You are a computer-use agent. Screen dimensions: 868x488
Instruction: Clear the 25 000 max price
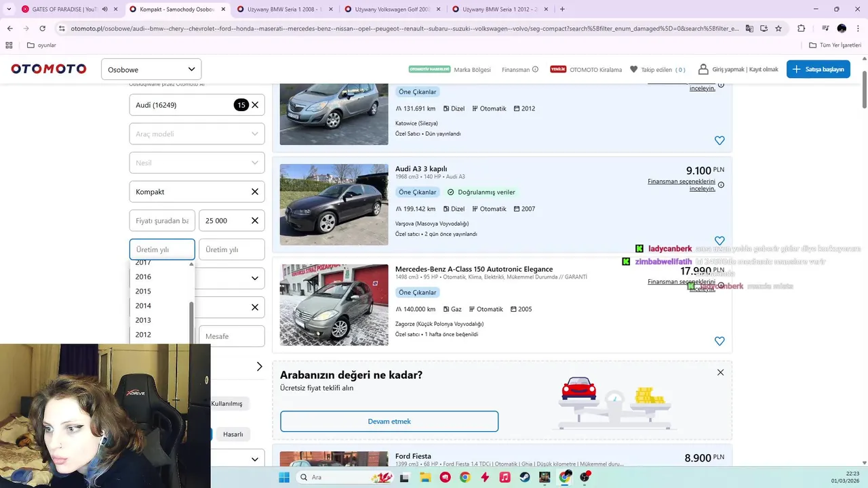coord(255,220)
